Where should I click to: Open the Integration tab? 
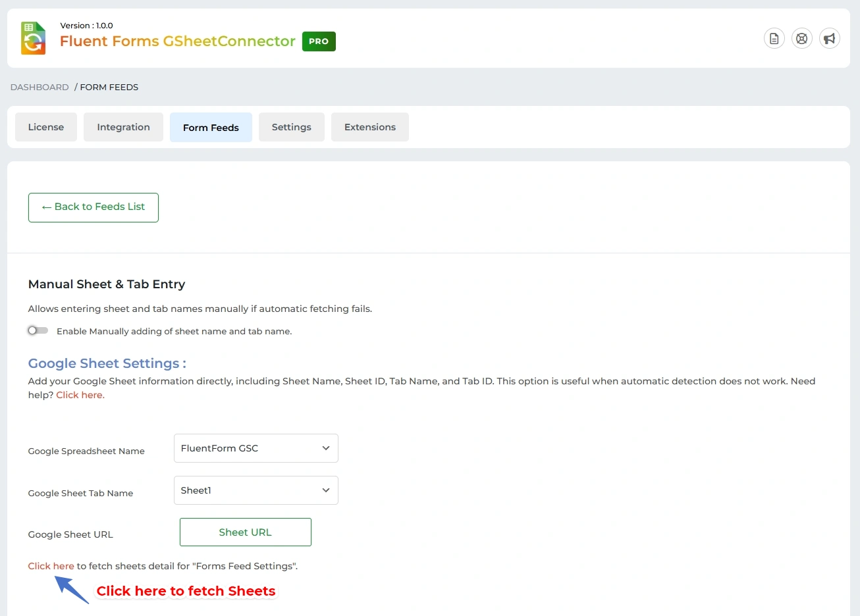tap(123, 127)
